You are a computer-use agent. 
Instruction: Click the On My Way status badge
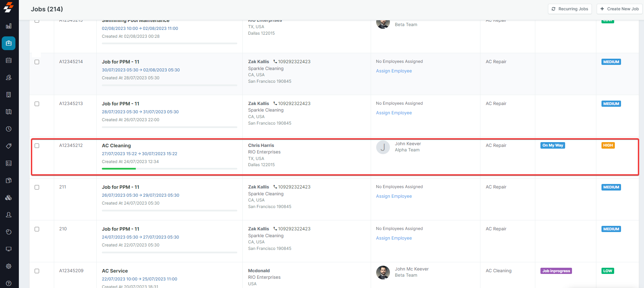(x=552, y=146)
